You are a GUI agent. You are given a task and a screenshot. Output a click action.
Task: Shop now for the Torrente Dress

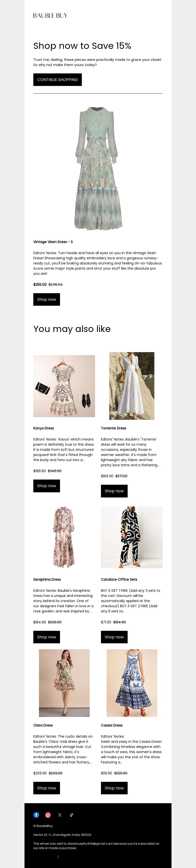tap(114, 491)
